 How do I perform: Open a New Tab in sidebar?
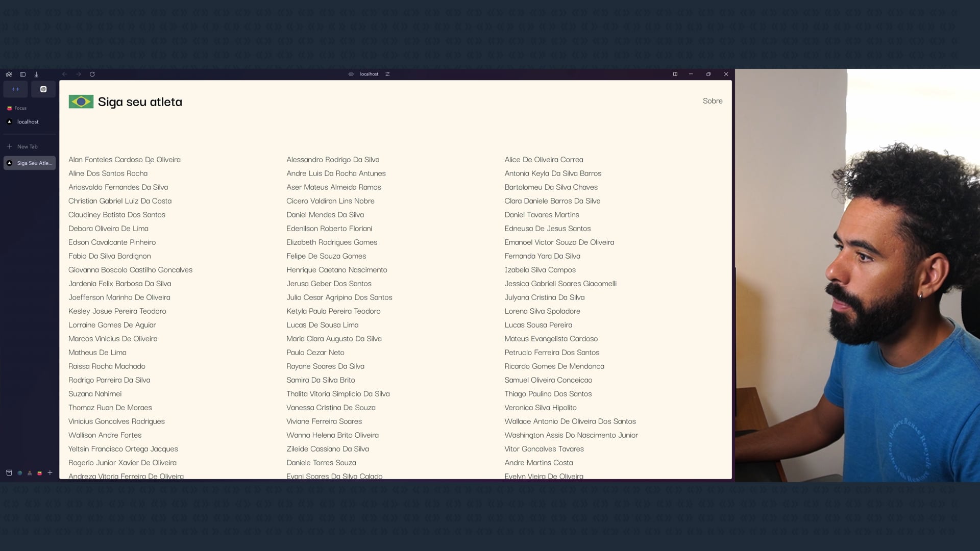tap(27, 146)
